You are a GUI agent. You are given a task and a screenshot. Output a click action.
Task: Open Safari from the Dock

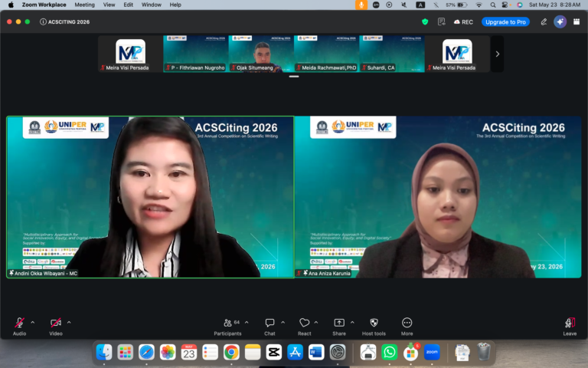[146, 352]
